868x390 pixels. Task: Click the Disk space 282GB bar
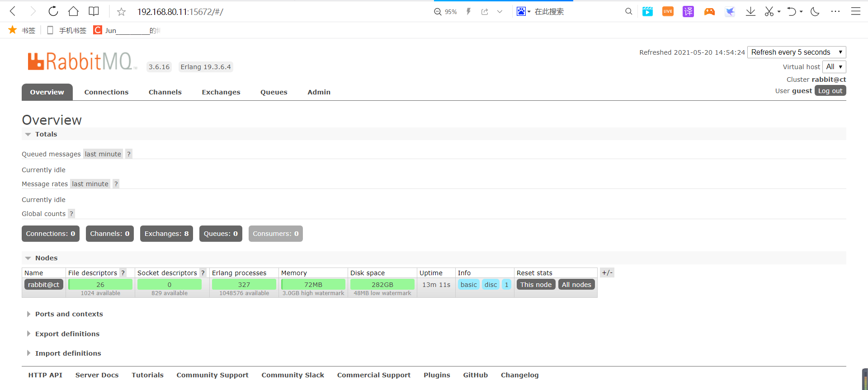[x=382, y=285]
